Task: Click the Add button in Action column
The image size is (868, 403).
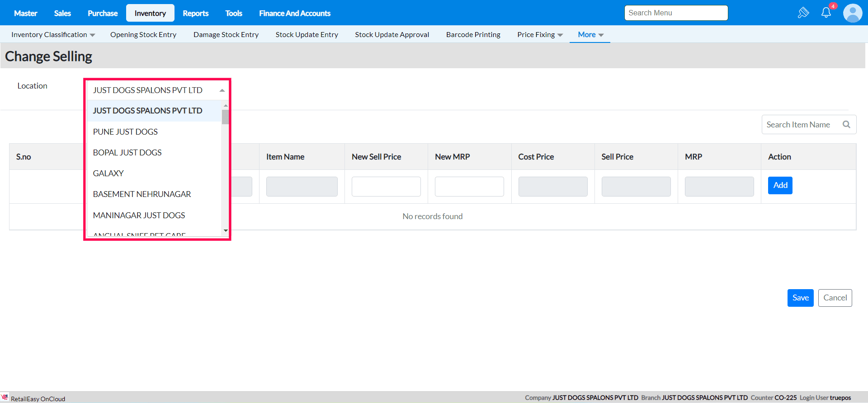Action: 780,185
